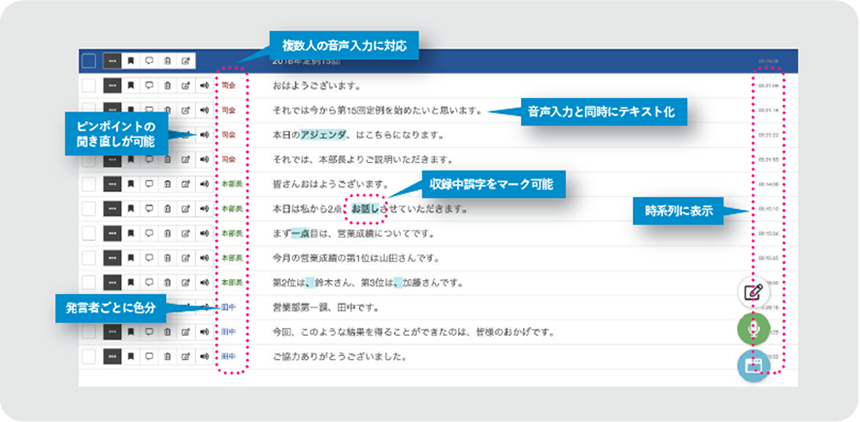860x422 pixels.
Task: Click the bookmark icon in the blue header
Action: pos(131,61)
